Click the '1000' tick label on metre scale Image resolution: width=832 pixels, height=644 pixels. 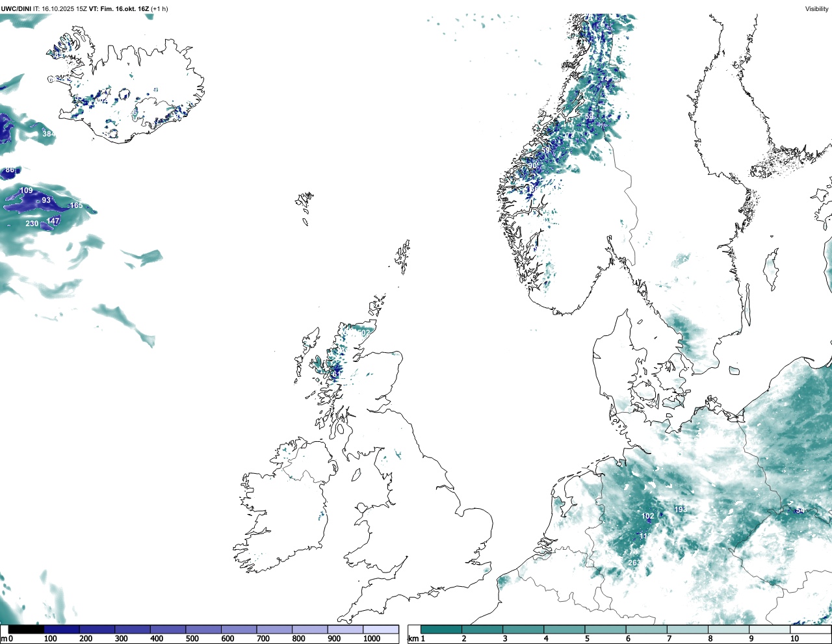(371, 639)
